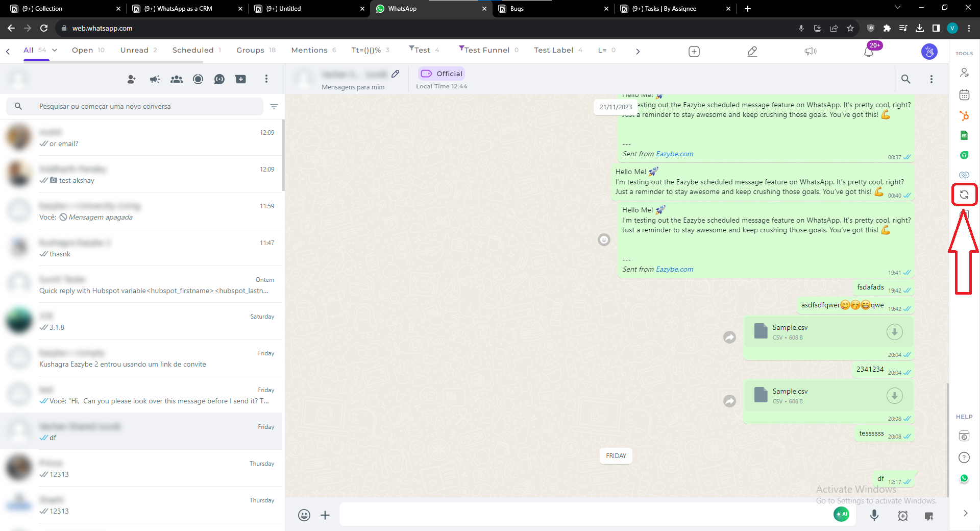The height and width of the screenshot is (531, 980).
Task: Click the search conversations input field
Action: click(135, 106)
